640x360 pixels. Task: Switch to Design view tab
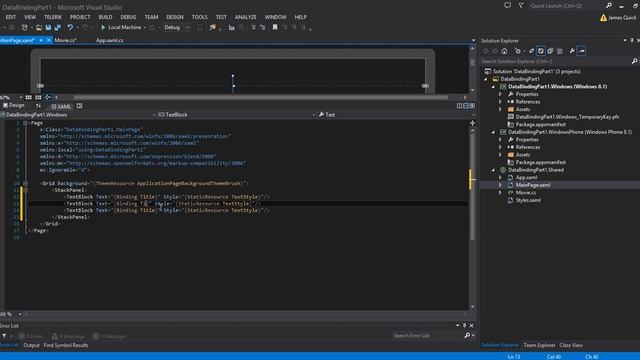(14, 106)
